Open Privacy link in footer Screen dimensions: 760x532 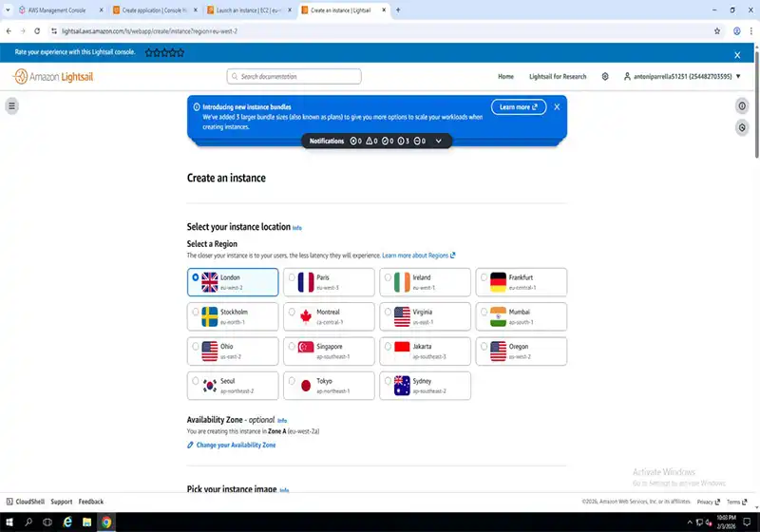(708, 502)
